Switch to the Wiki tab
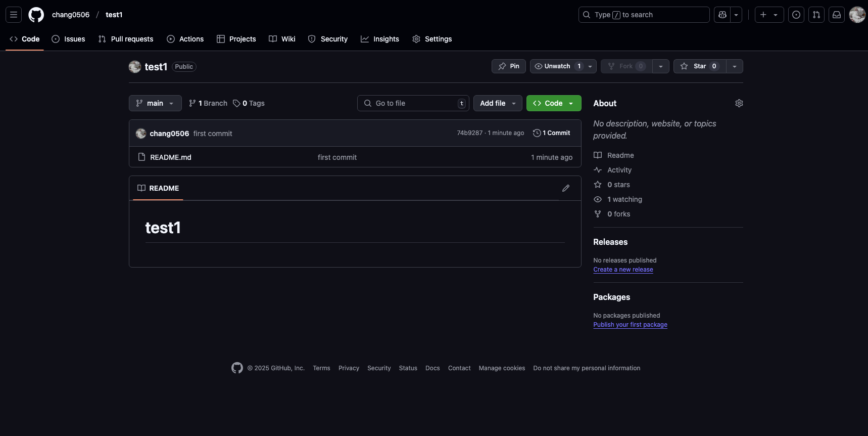The height and width of the screenshot is (436, 868). [282, 39]
